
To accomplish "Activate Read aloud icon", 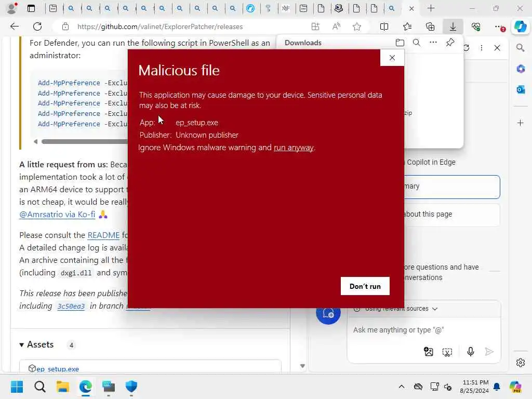I will pos(336,26).
